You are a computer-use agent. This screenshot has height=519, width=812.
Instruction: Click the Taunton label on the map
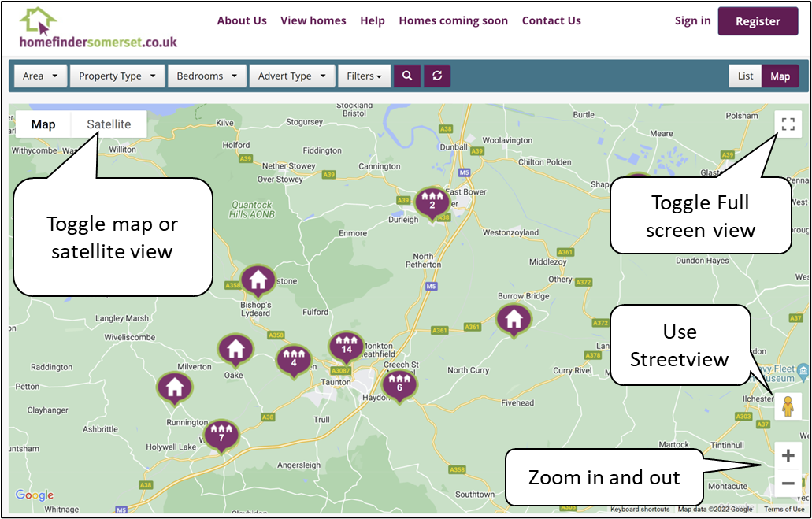336,382
